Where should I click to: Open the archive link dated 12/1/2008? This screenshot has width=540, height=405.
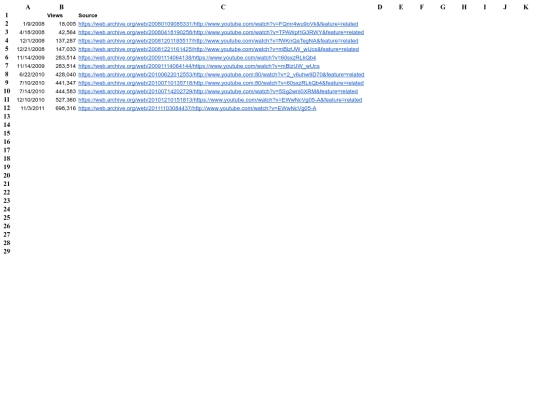(218, 41)
